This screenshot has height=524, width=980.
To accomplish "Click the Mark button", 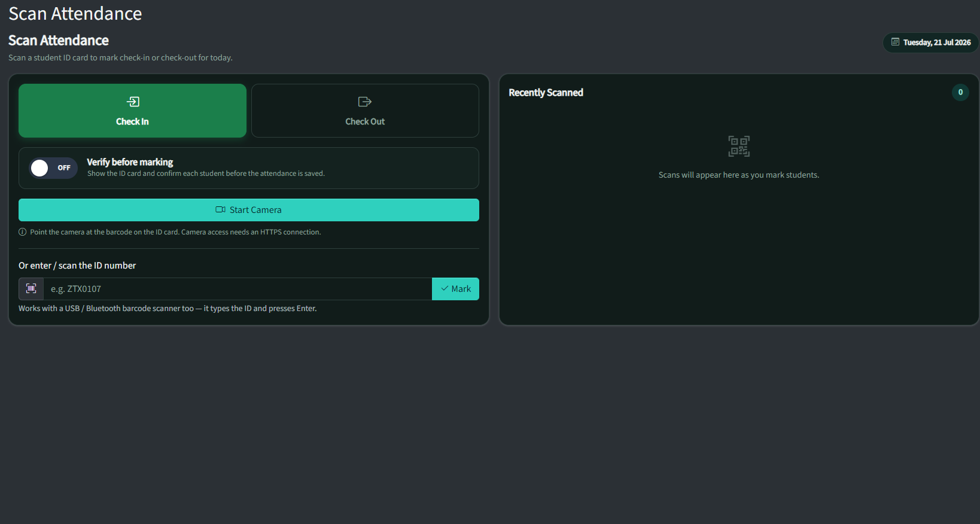I will pos(455,289).
